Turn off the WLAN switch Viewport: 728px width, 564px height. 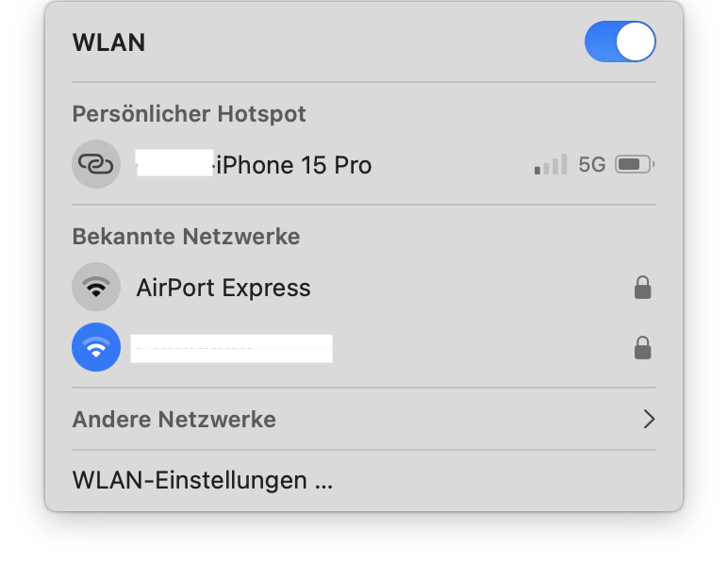click(620, 41)
